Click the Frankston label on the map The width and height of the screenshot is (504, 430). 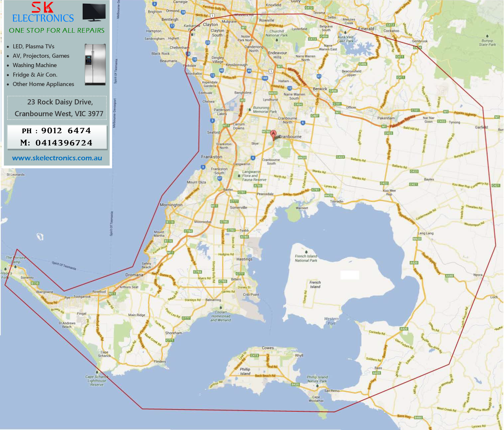212,157
